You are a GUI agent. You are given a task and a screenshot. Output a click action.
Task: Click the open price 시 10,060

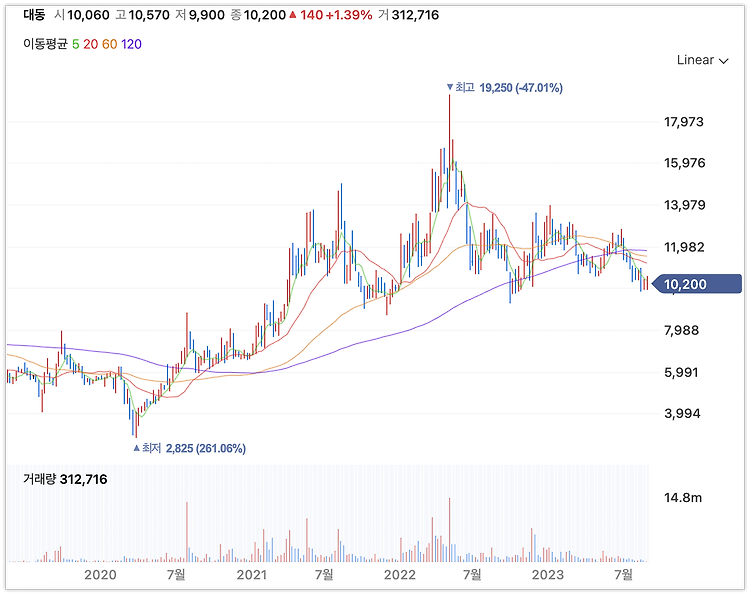click(x=82, y=15)
